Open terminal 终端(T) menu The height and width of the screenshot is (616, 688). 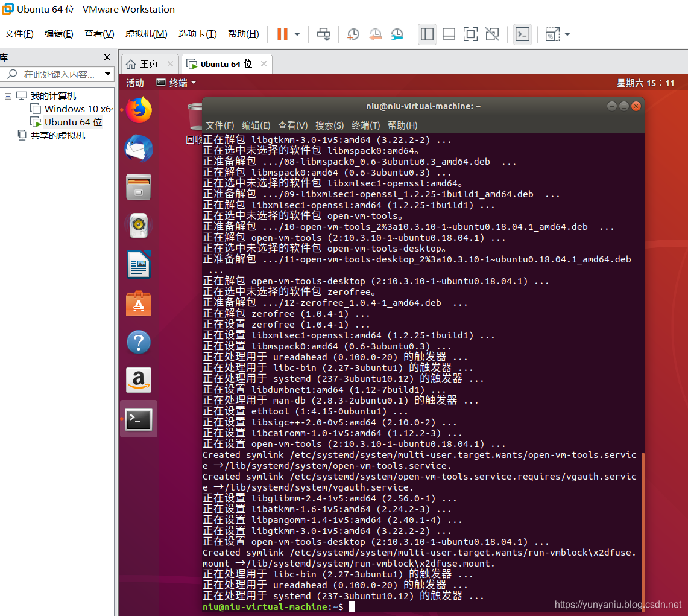(365, 125)
